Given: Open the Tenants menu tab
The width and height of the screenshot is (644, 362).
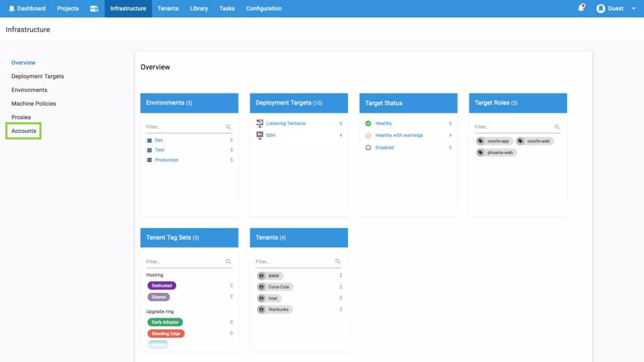Looking at the screenshot, I should coord(168,8).
